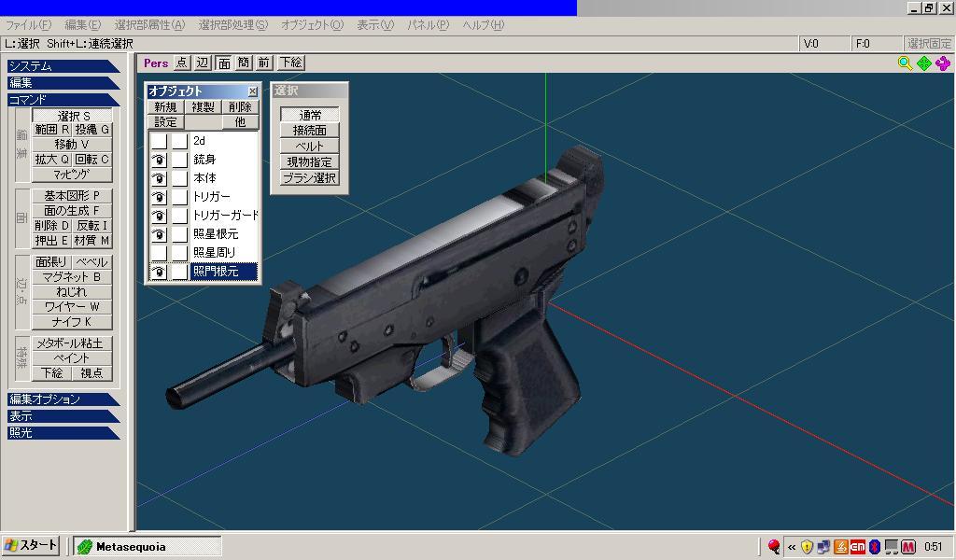Choose 接続面 selection mode
956x560 pixels.
pyautogui.click(x=310, y=131)
